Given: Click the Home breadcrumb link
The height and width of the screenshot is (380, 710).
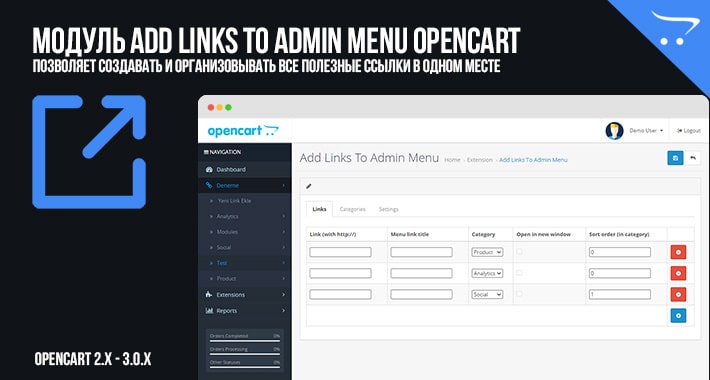Looking at the screenshot, I should (x=452, y=160).
